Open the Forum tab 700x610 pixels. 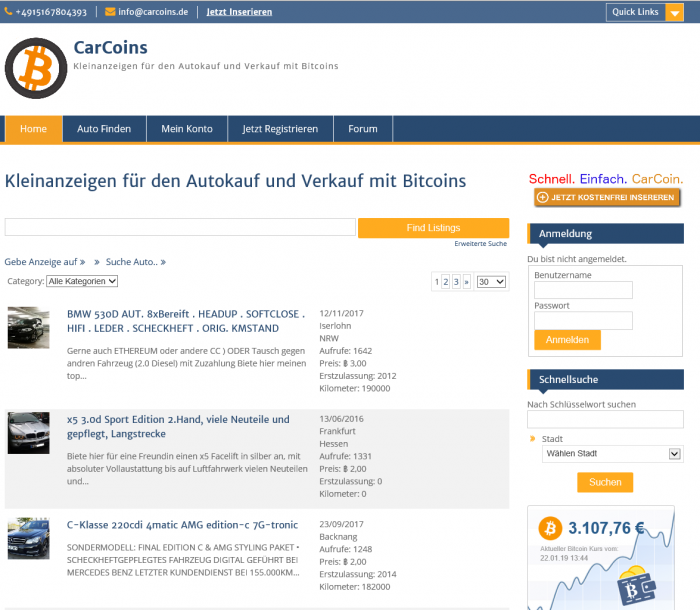point(363,129)
